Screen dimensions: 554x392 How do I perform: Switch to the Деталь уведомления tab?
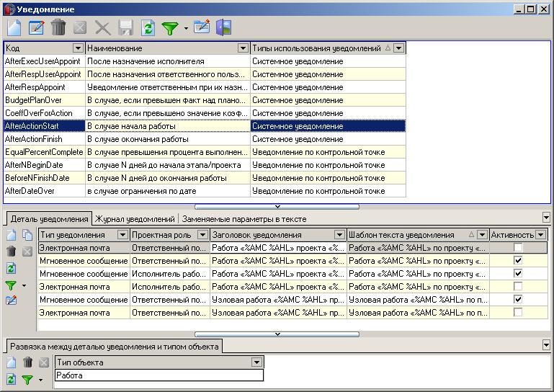tap(49, 219)
